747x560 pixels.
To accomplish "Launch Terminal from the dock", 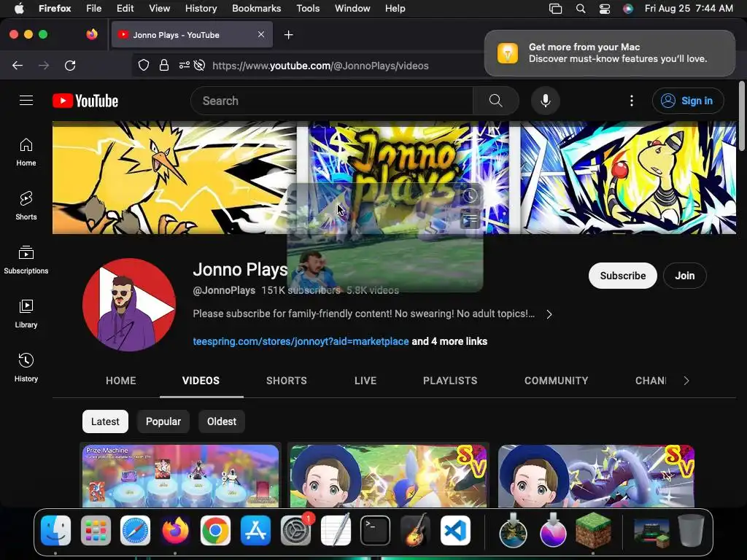I will coord(376,531).
